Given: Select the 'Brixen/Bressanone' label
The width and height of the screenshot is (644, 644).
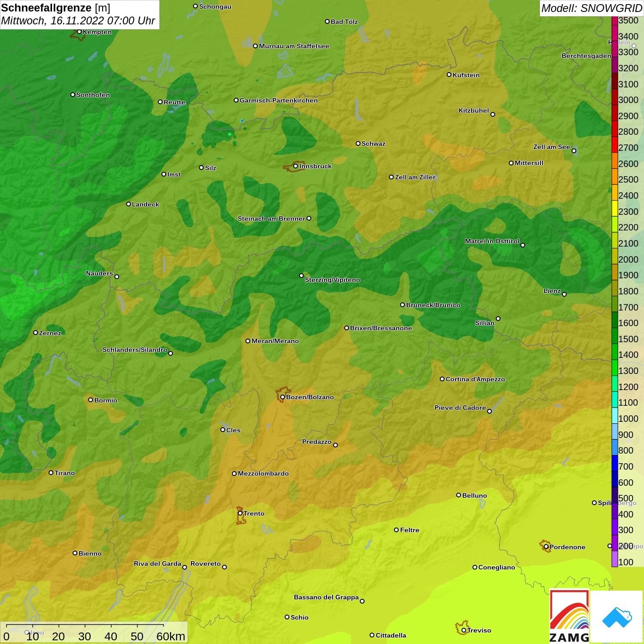Looking at the screenshot, I should pyautogui.click(x=381, y=328).
